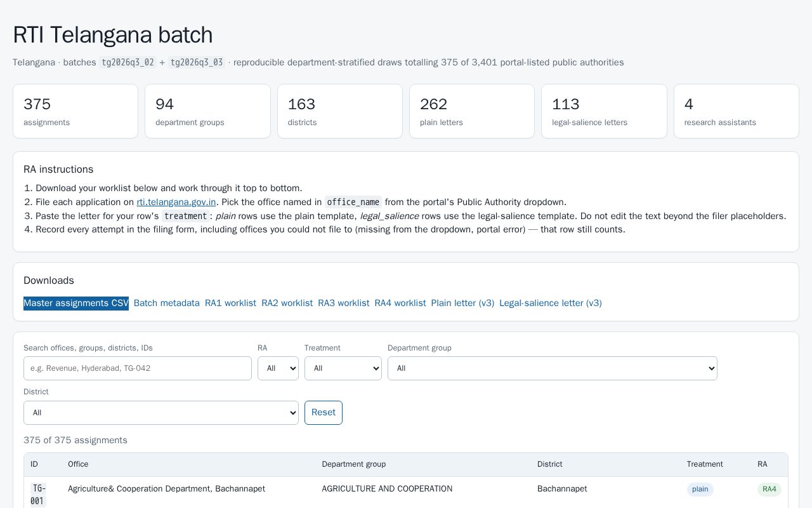Image resolution: width=812 pixels, height=508 pixels.
Task: Click the 4 research assistants stat card
Action: point(737,111)
